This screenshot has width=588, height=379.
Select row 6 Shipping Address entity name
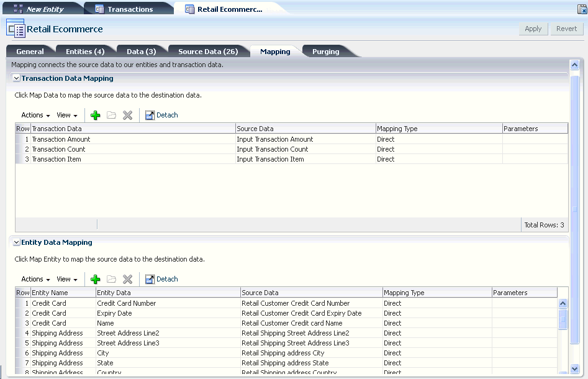[x=63, y=353]
